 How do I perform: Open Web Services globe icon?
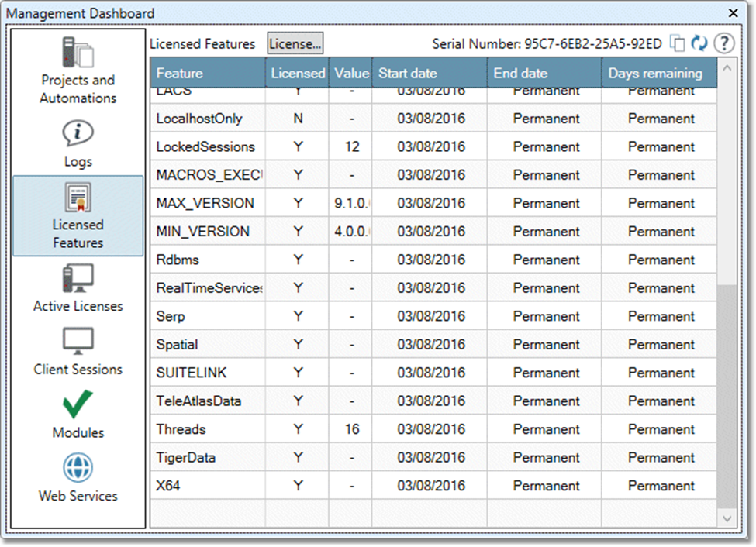coord(78,467)
